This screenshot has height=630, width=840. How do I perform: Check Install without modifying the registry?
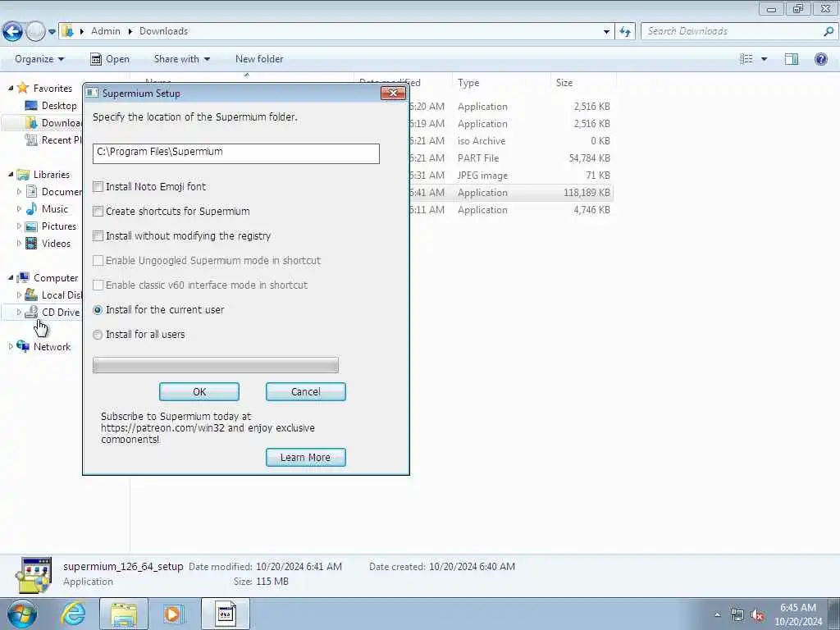coord(98,235)
